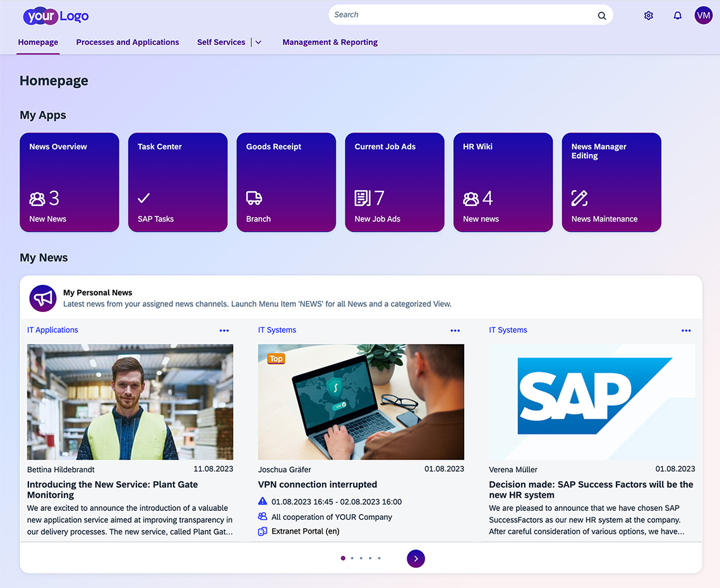Click 'SAP Tasks' label on Task Center tile

click(x=155, y=219)
